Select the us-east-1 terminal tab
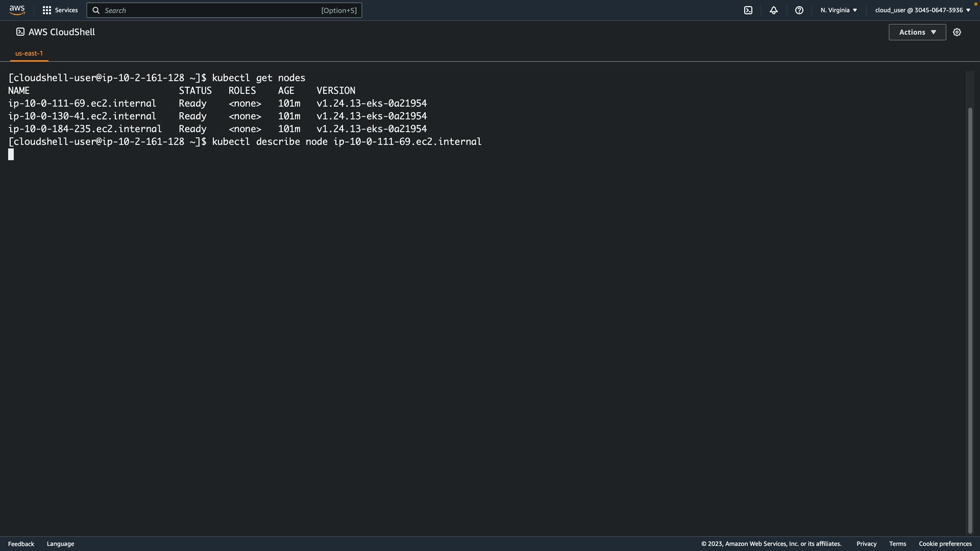The height and width of the screenshot is (551, 980). tap(29, 53)
